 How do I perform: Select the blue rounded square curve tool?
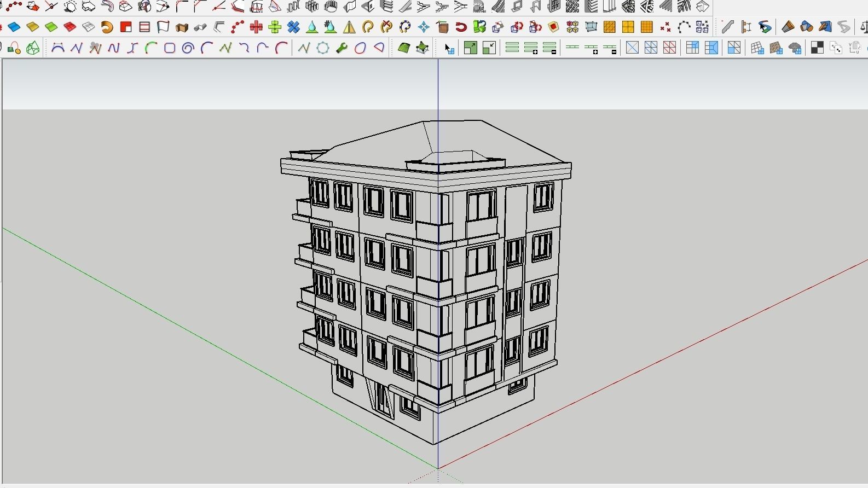point(170,48)
